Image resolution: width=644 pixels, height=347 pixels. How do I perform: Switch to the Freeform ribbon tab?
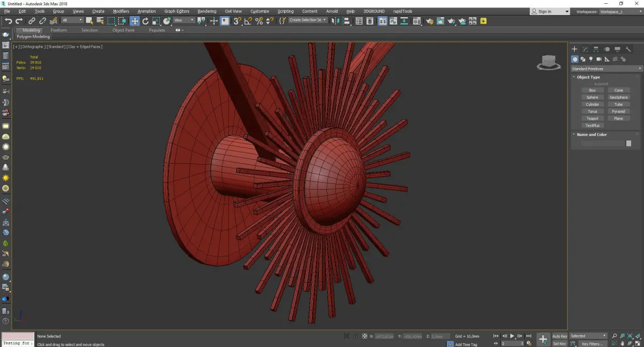pos(58,30)
